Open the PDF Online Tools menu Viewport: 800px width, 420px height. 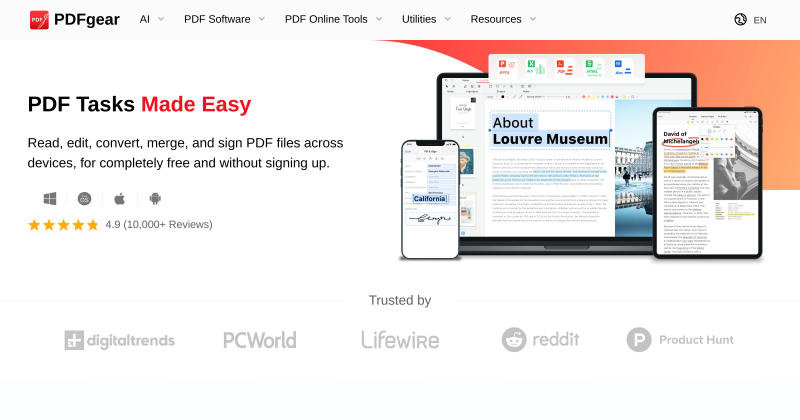click(326, 19)
